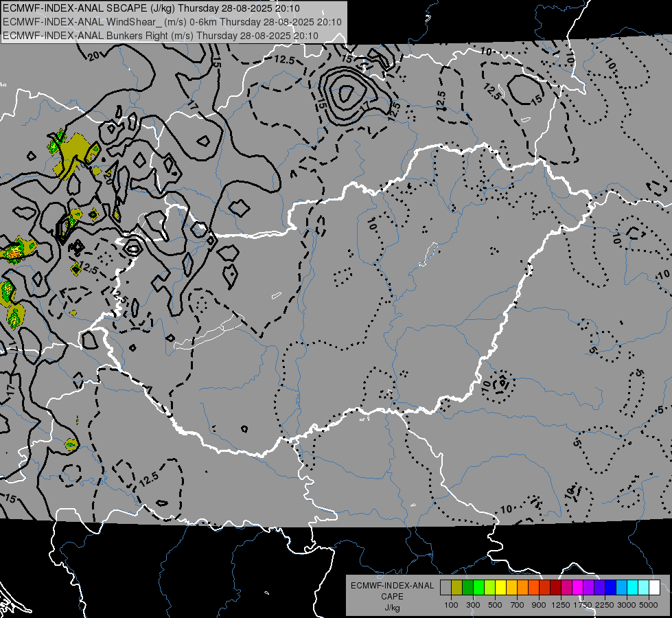Click the 700 value on legend scale
The image size is (672, 618).
[518, 605]
